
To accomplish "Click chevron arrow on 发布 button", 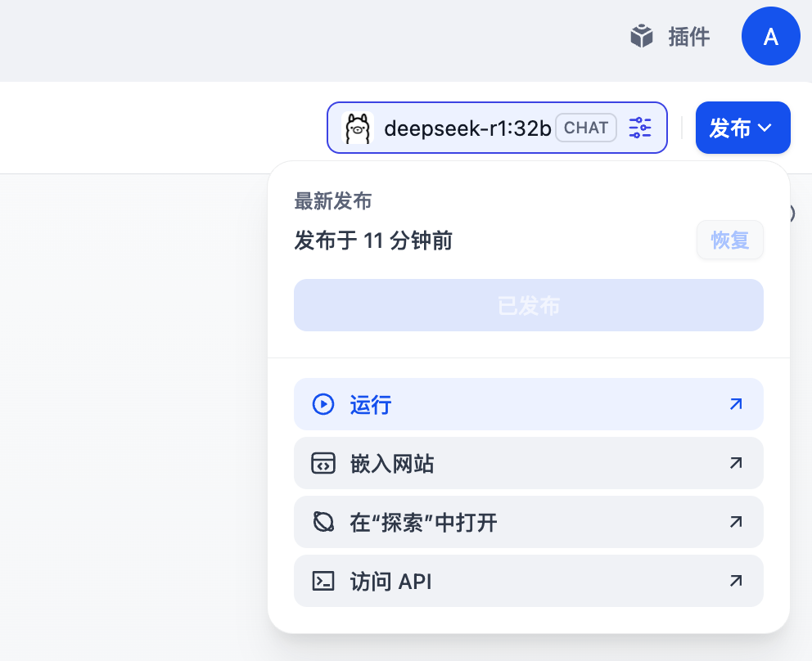I will (x=765, y=128).
